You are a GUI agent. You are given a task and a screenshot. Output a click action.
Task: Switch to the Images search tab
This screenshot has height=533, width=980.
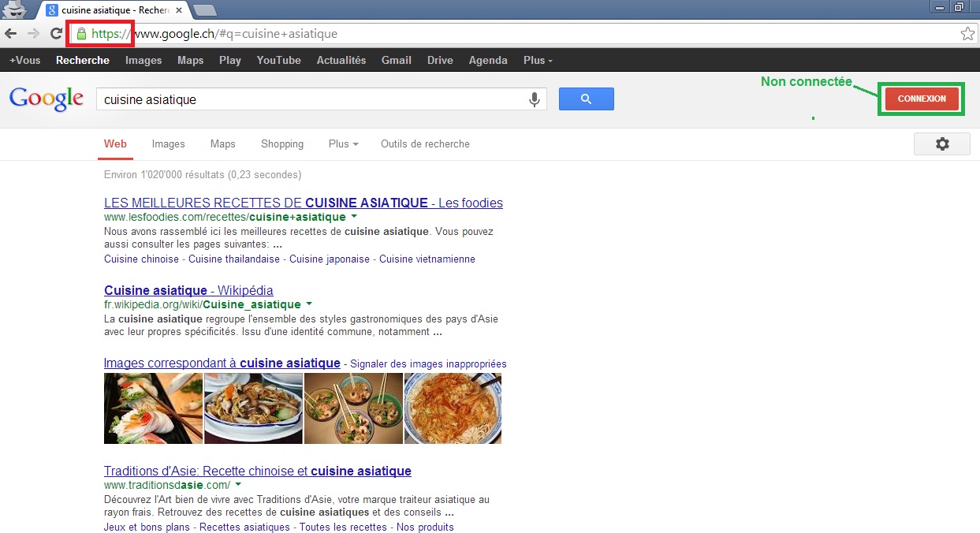(168, 144)
